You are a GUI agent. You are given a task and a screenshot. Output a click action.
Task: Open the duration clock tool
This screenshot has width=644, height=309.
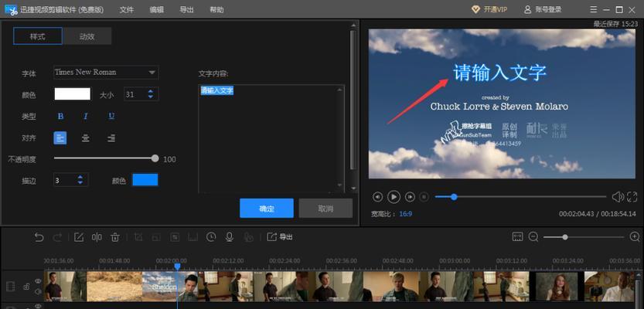tap(211, 237)
